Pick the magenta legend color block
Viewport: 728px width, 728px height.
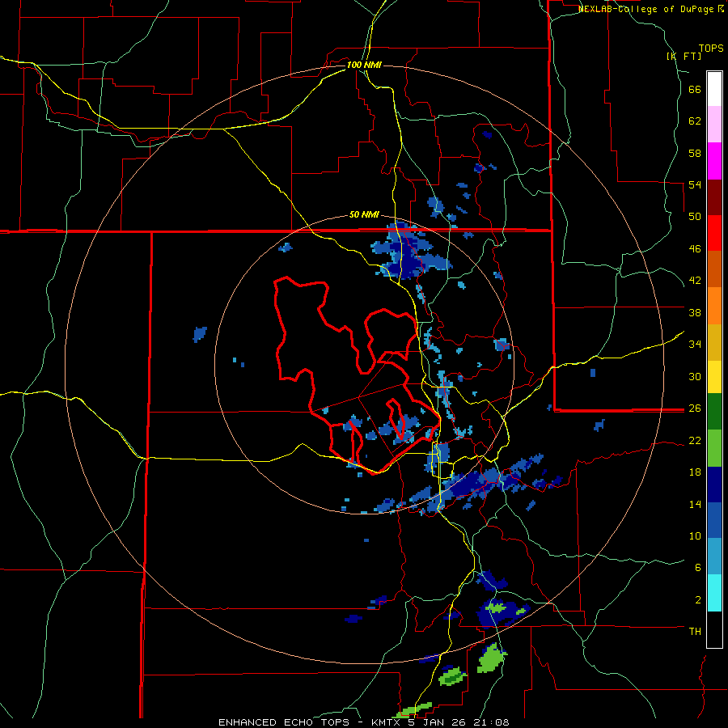714,161
